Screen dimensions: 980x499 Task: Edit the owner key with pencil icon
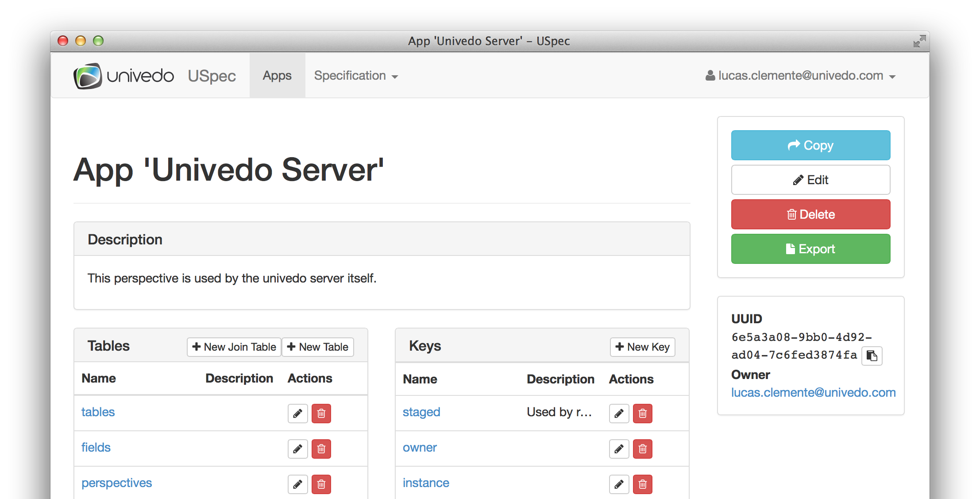[619, 449]
